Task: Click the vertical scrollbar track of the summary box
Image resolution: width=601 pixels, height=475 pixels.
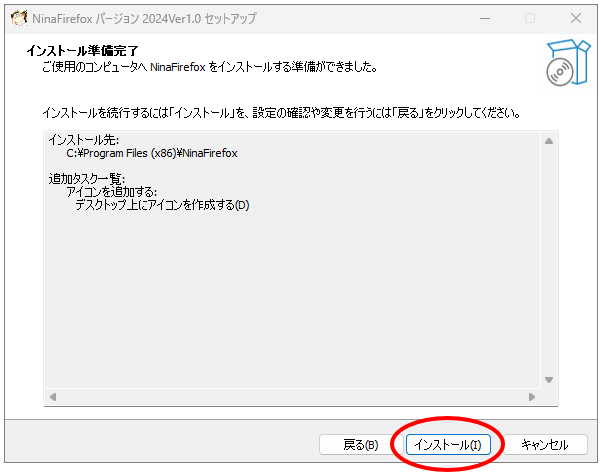Action: [548, 260]
